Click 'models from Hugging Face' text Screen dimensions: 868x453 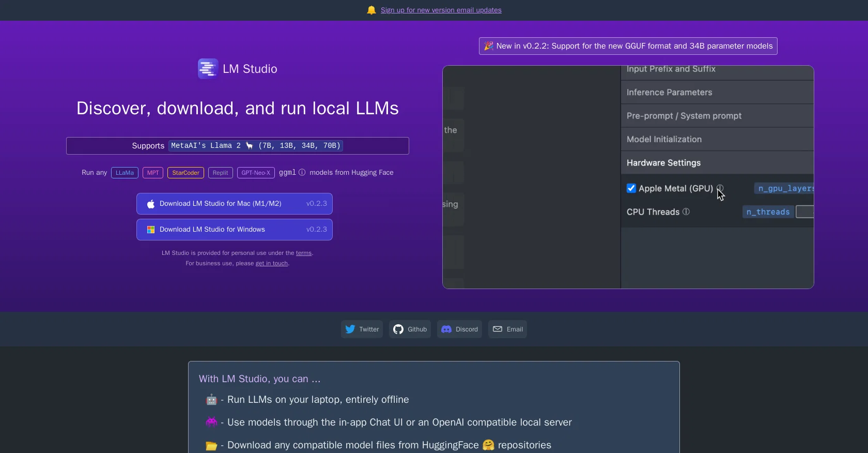point(351,173)
